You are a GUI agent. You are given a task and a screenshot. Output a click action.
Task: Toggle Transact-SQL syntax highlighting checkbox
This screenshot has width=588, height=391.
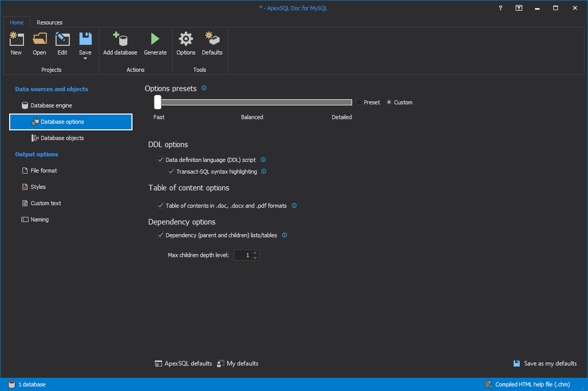171,172
